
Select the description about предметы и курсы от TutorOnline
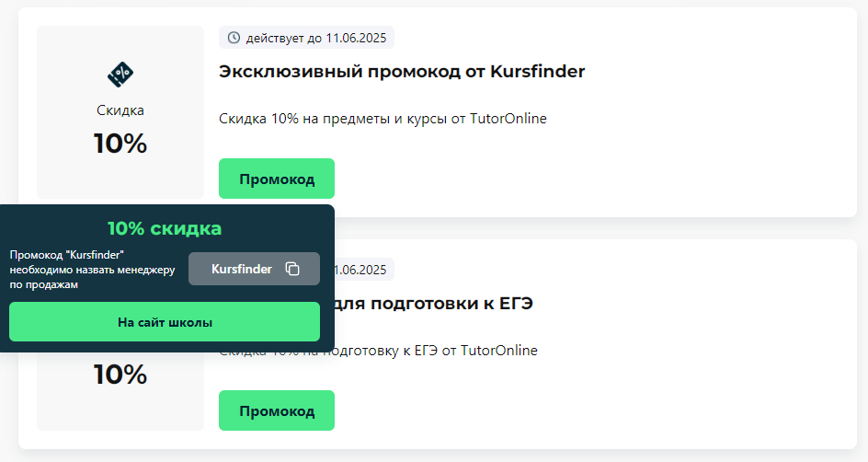coord(383,119)
